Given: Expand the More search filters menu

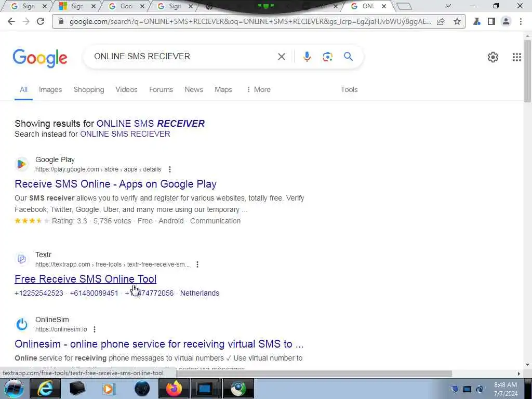Looking at the screenshot, I should tap(259, 89).
